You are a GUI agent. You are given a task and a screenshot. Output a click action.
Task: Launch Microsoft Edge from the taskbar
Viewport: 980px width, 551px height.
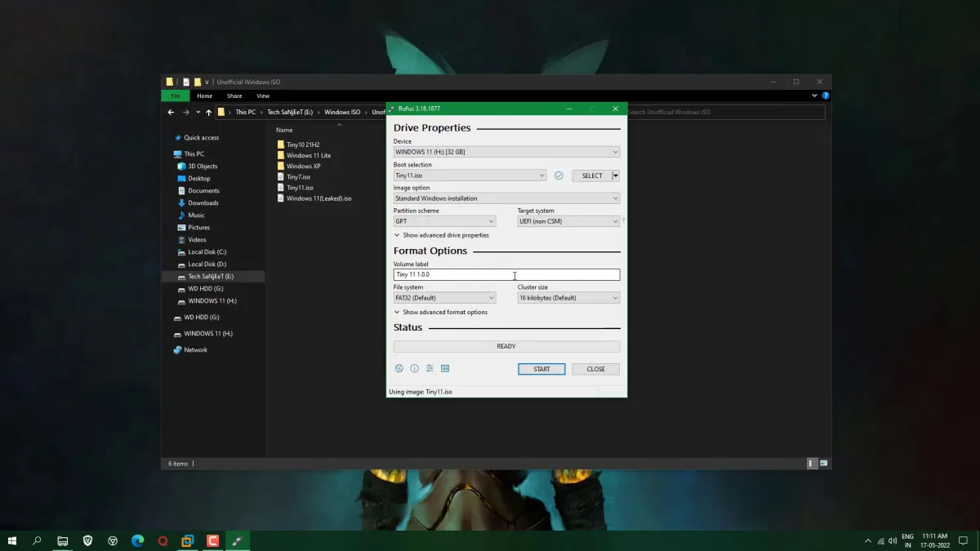(138, 540)
